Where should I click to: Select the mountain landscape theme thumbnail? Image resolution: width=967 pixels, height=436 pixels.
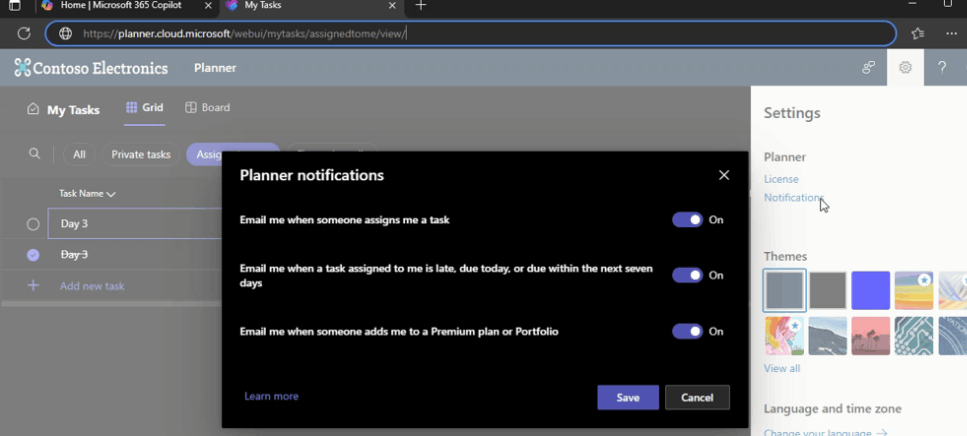click(x=828, y=336)
